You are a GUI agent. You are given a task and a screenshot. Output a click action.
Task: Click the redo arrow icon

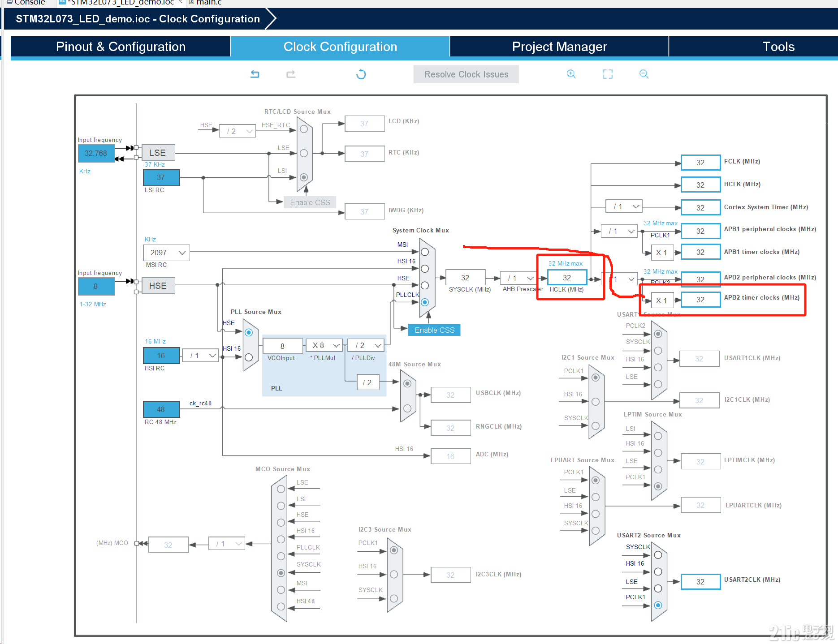coord(291,74)
